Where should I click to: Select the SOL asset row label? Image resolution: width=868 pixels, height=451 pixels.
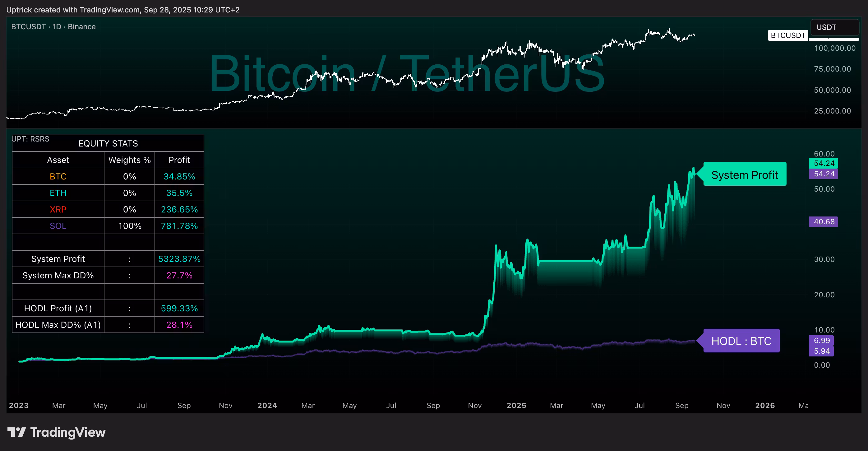(58, 226)
